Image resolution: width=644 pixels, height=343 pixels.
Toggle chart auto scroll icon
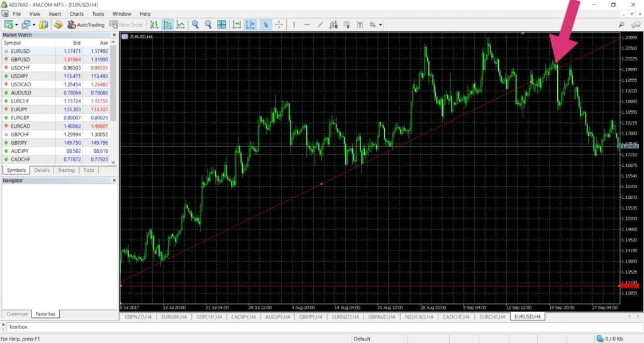point(236,25)
